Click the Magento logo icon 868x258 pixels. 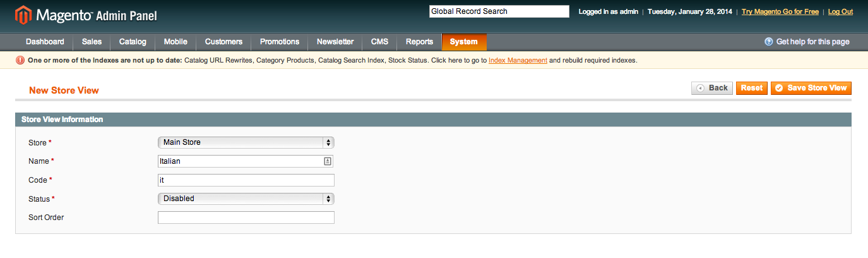coord(25,15)
